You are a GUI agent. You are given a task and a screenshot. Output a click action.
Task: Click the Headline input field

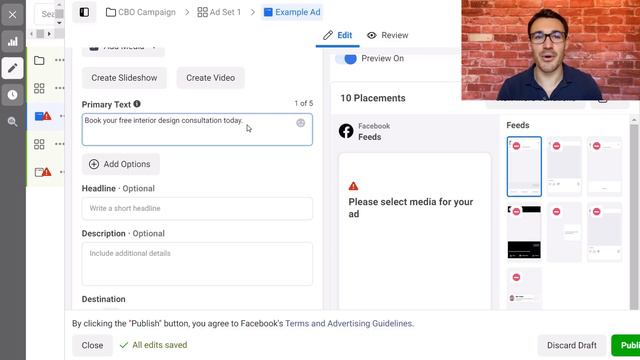click(x=197, y=209)
